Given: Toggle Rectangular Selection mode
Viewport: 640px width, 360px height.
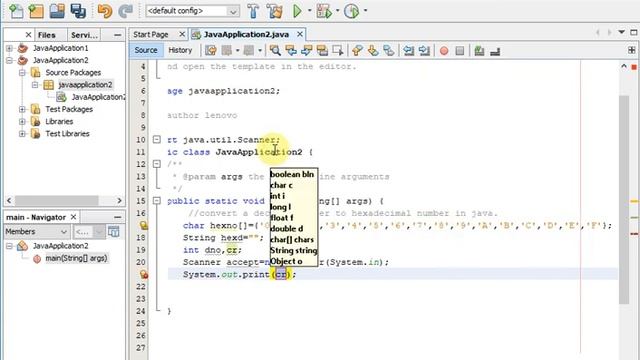Looking at the screenshot, I should coord(338,51).
